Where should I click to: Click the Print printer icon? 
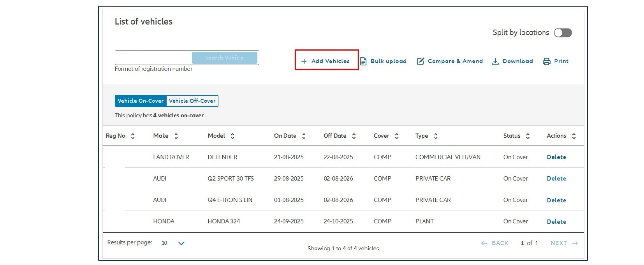click(547, 61)
